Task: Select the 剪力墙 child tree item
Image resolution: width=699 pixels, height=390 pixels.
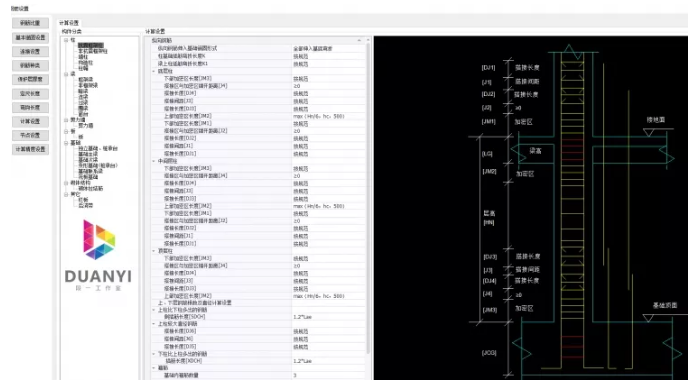Action: pos(86,126)
